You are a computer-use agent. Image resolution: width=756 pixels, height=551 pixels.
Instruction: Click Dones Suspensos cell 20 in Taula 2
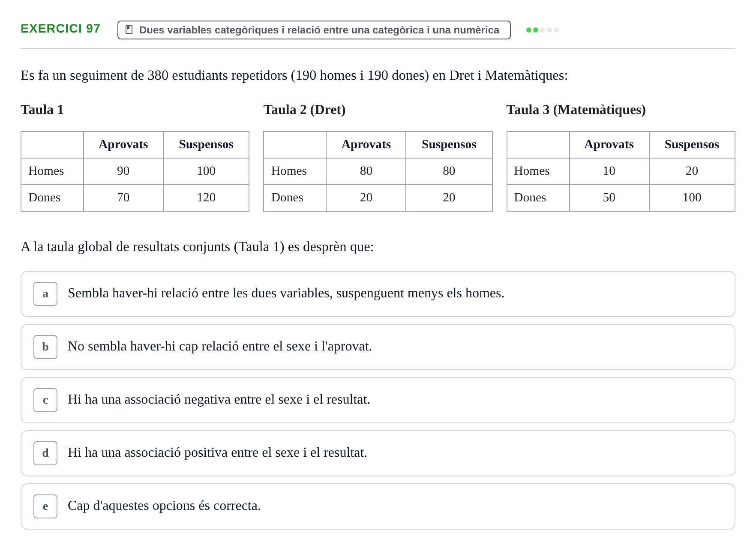click(x=449, y=198)
